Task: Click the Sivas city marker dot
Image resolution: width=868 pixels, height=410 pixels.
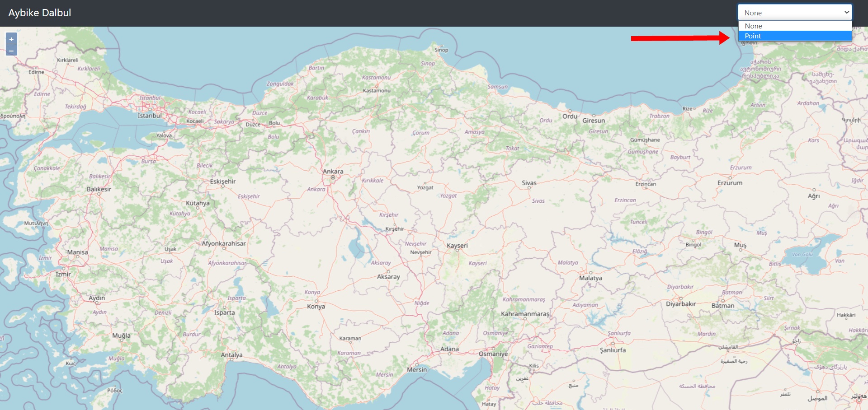Action: [529, 188]
